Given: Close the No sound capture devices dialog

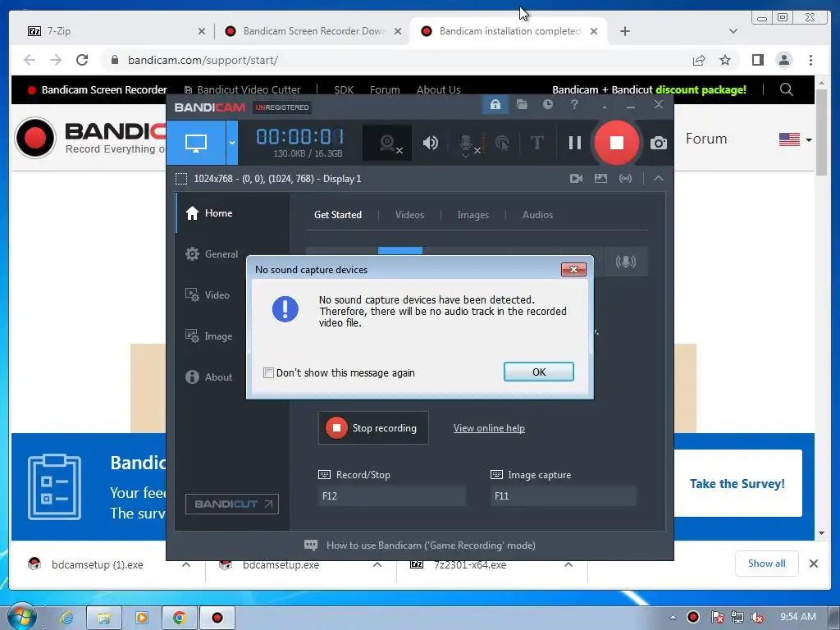Looking at the screenshot, I should (x=573, y=269).
